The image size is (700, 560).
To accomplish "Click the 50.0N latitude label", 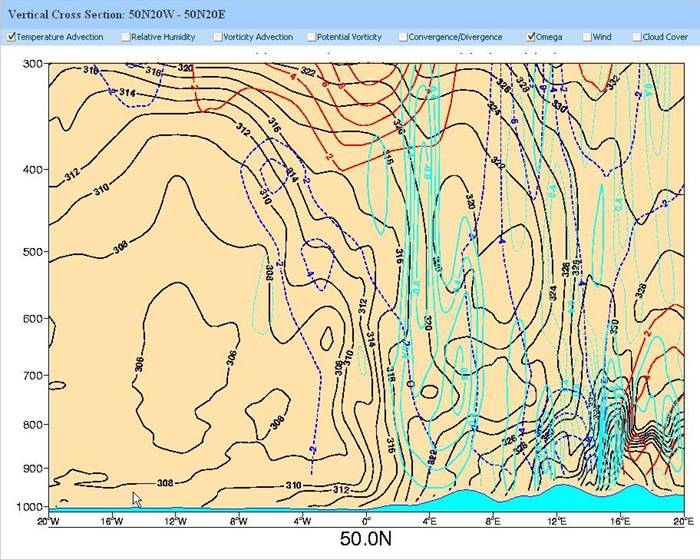I will (364, 539).
